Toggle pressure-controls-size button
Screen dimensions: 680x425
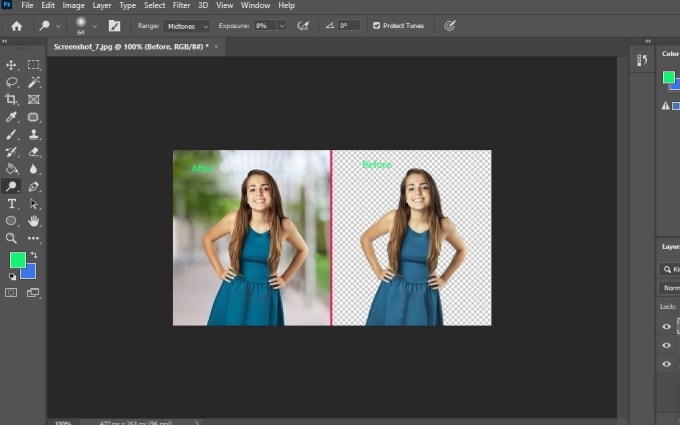point(450,26)
